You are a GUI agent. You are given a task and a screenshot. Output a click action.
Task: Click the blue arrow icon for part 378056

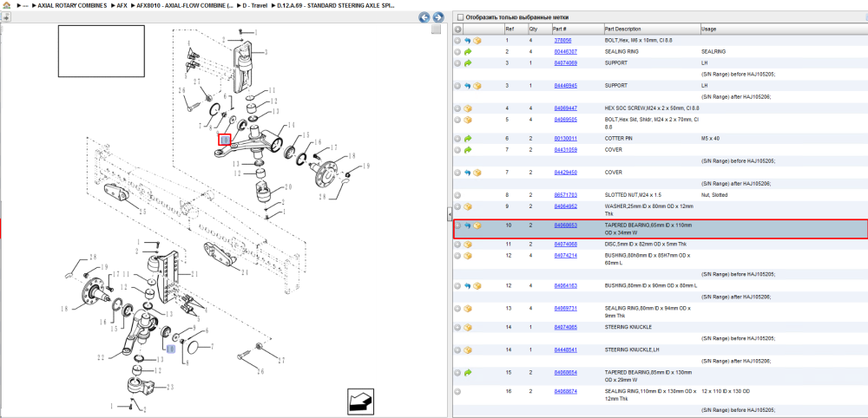tap(468, 41)
